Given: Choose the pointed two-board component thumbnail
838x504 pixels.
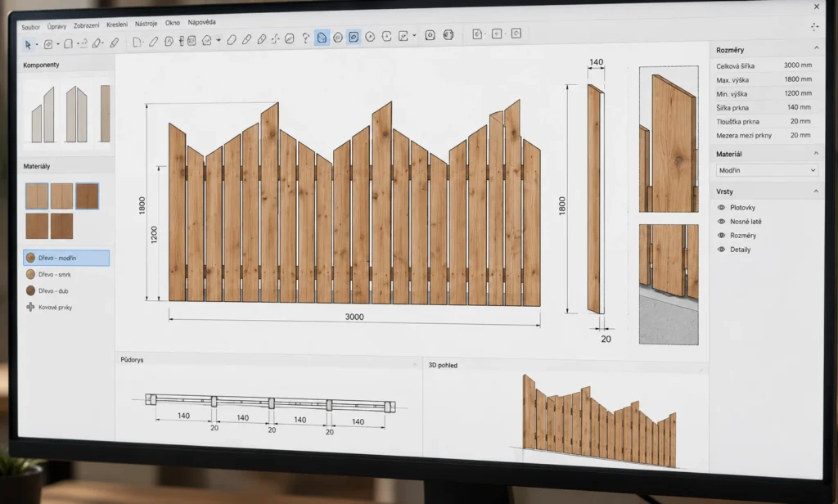Looking at the screenshot, I should [76, 115].
